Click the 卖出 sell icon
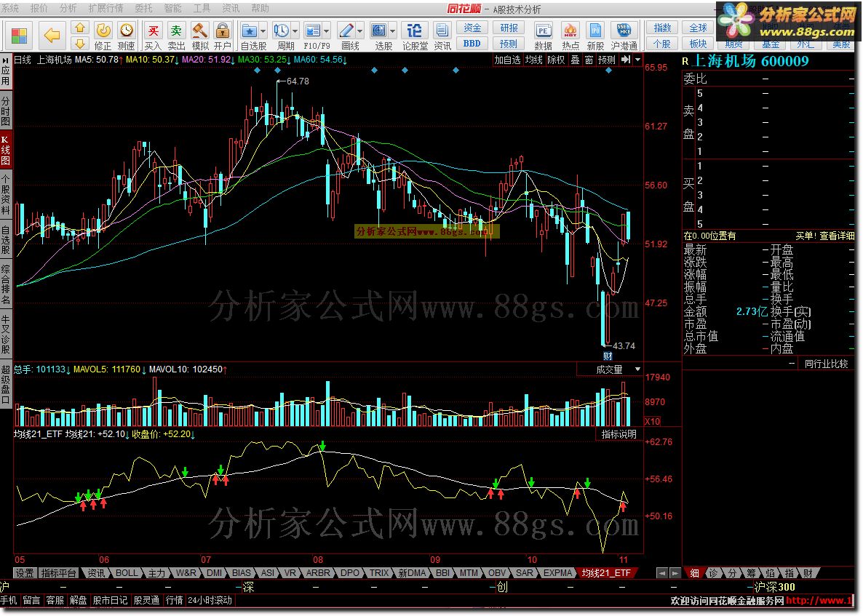863x616 pixels. [176, 36]
